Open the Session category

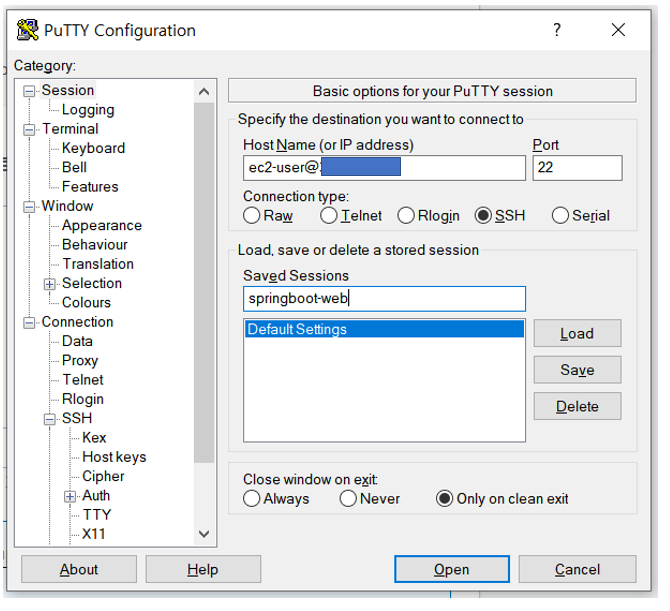pos(68,90)
